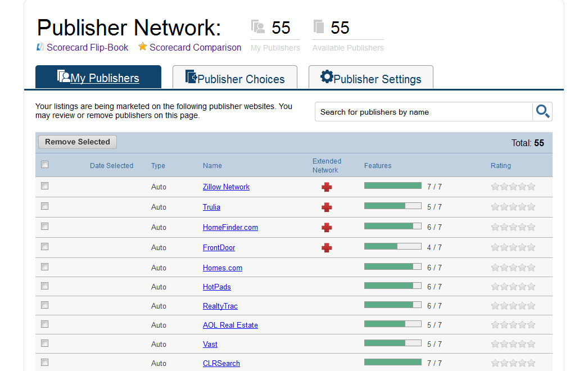This screenshot has height=371, width=588.
Task: Check the HomeFinder.com row checkbox
Action: pyautogui.click(x=44, y=226)
